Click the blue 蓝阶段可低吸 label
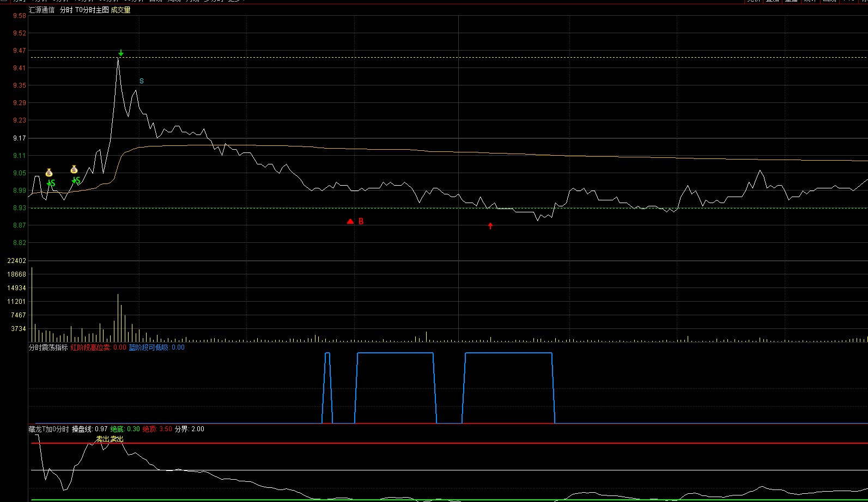The image size is (868, 502). click(149, 347)
